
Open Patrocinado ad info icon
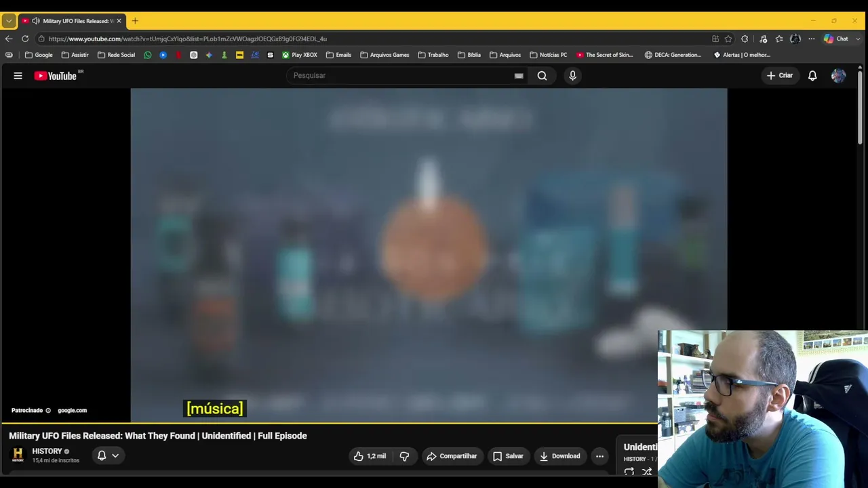point(48,411)
